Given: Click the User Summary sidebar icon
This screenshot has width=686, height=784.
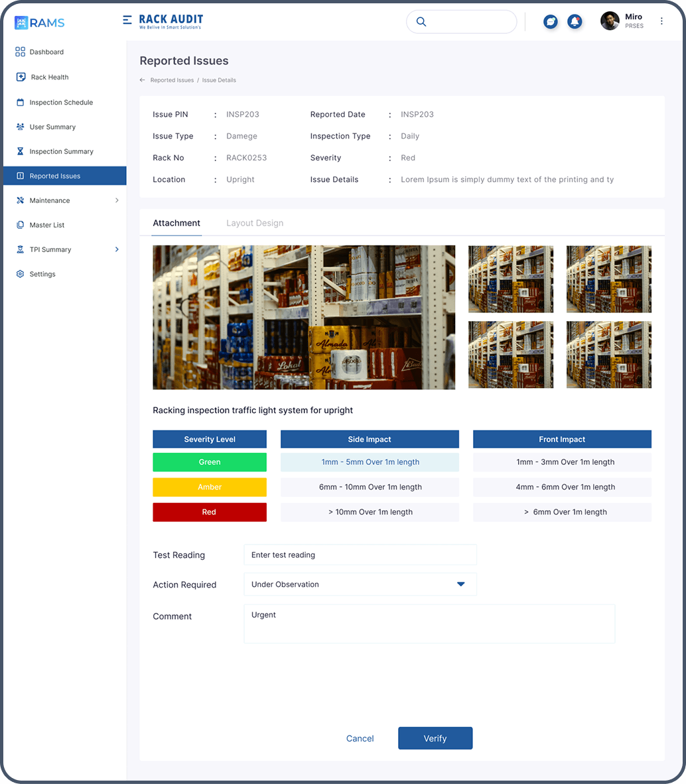Looking at the screenshot, I should pos(21,127).
